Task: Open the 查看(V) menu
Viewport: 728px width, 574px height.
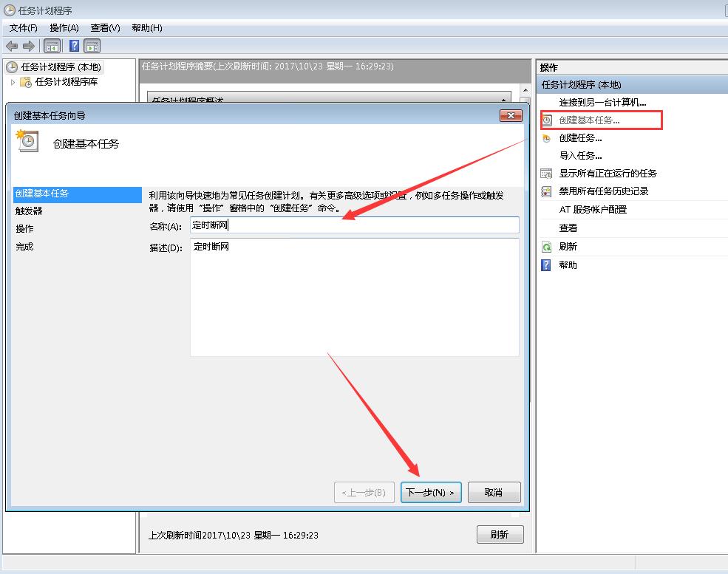Action: 105,28
